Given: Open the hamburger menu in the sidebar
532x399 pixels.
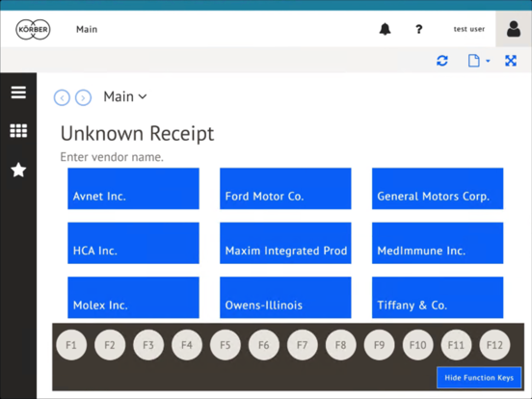Looking at the screenshot, I should pyautogui.click(x=18, y=93).
